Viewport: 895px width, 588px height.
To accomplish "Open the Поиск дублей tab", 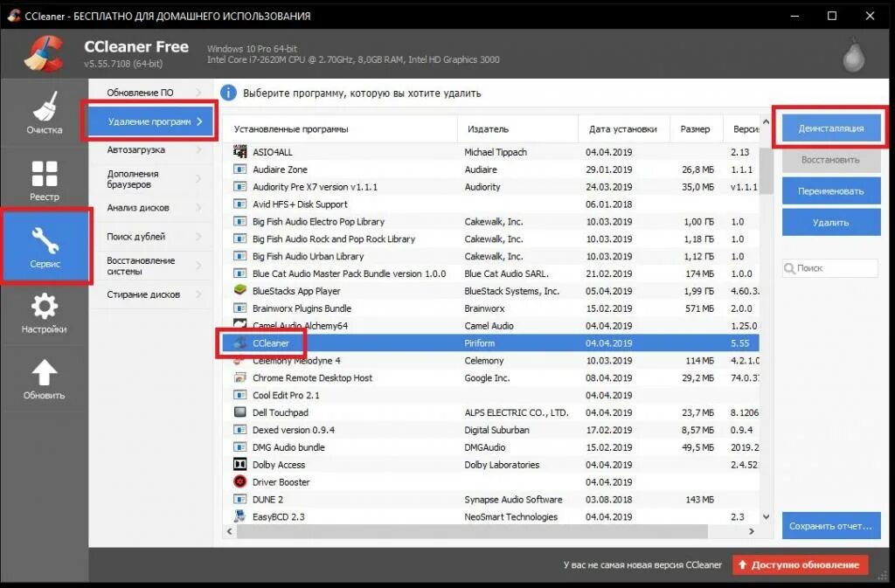I will (150, 237).
